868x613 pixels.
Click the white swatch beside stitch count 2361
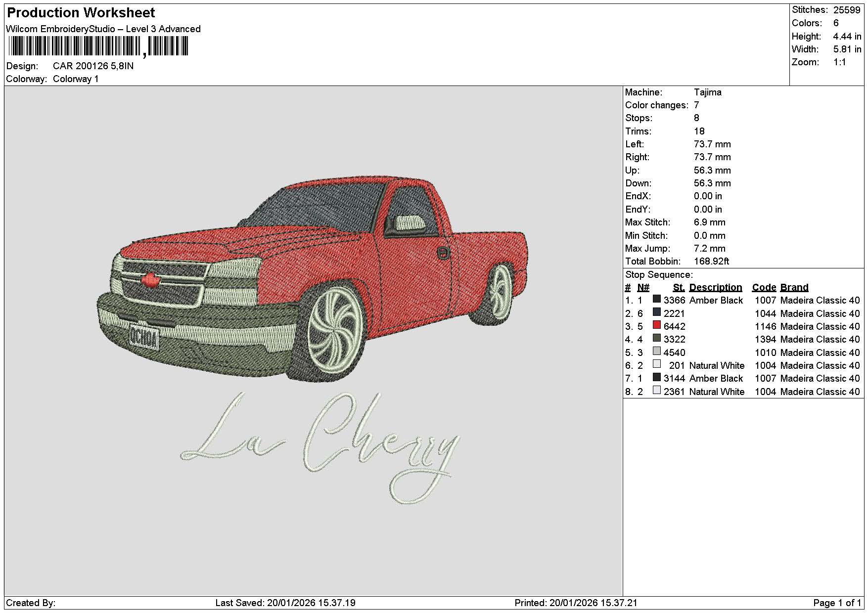(x=657, y=391)
